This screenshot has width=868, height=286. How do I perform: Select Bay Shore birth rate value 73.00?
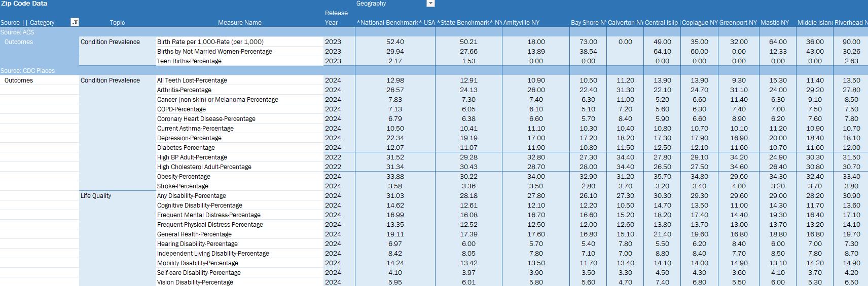[588, 42]
